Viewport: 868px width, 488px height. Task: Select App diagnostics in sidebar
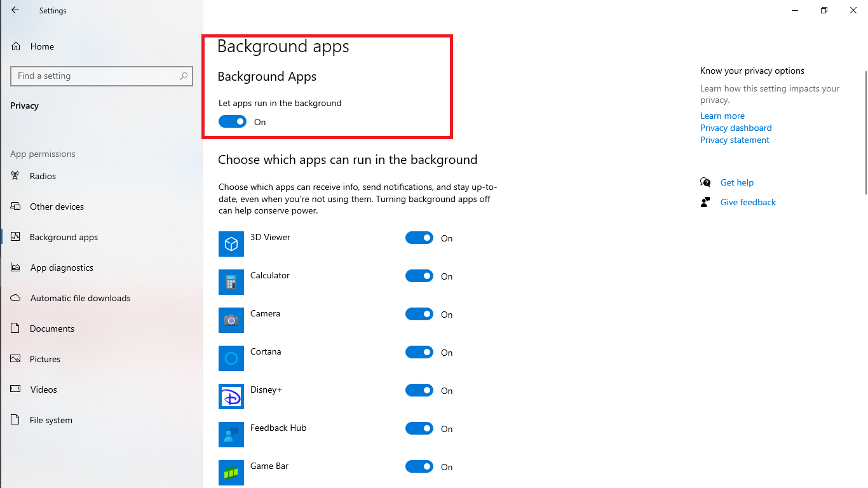(62, 268)
